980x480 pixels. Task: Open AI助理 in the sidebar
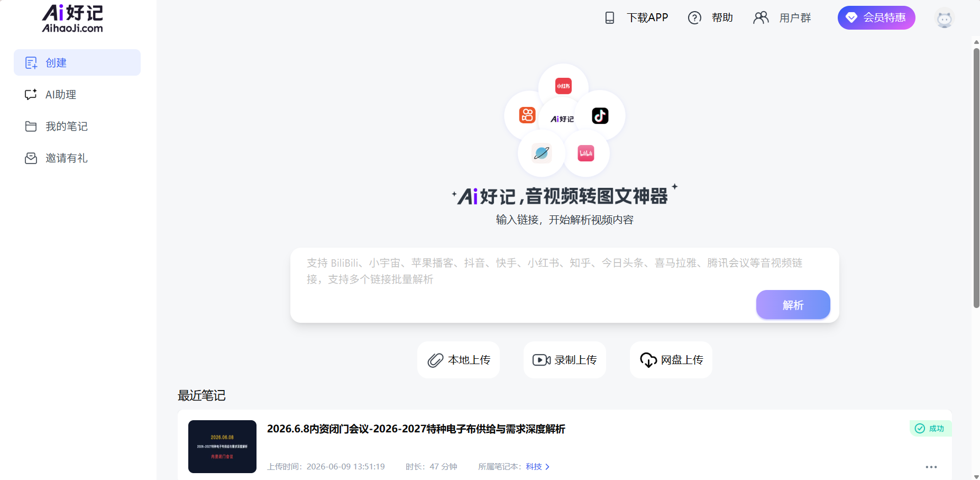77,95
